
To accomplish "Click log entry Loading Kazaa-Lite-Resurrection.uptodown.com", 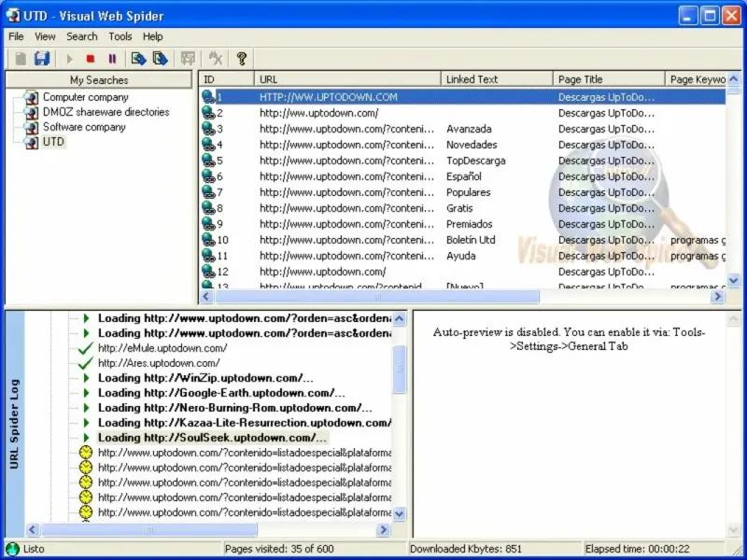I will (245, 423).
